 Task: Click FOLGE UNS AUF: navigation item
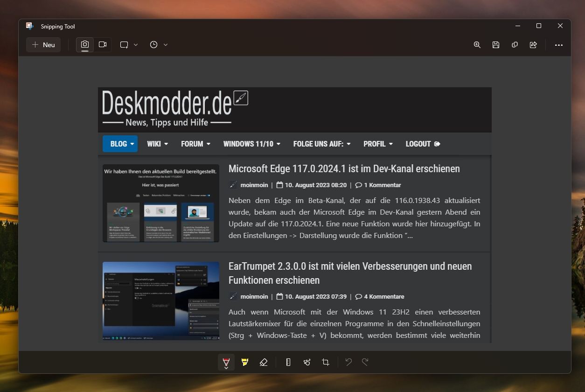[322, 144]
